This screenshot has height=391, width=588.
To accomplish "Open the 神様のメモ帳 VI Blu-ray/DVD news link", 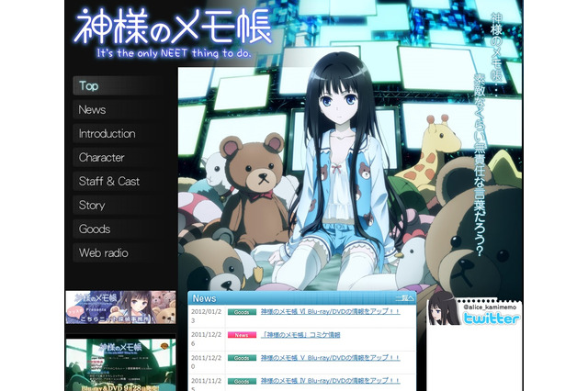I will tap(331, 311).
